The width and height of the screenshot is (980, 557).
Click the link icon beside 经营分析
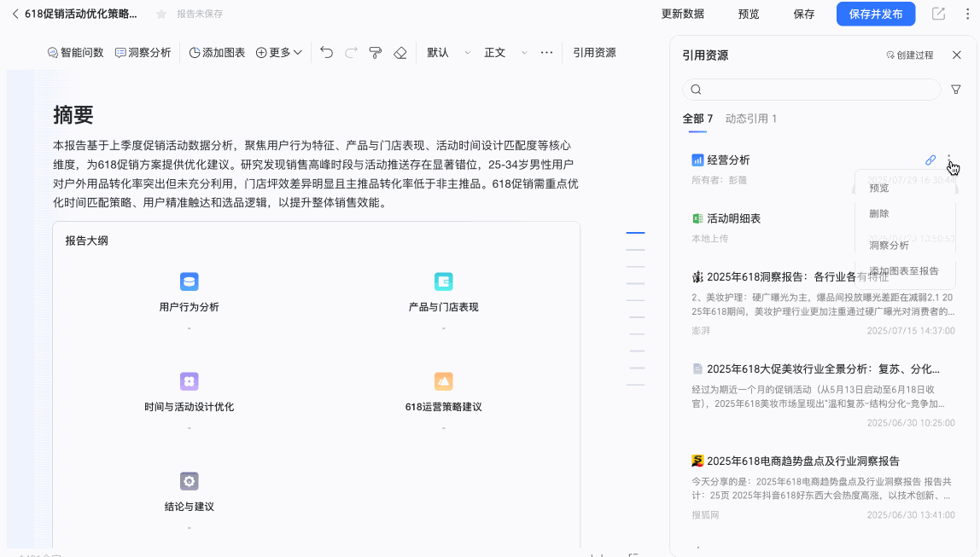[x=930, y=160]
